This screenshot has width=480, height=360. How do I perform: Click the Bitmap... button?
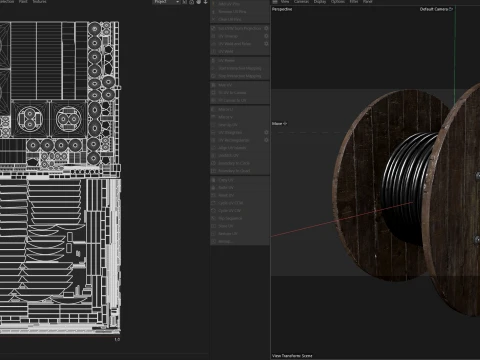point(240,241)
